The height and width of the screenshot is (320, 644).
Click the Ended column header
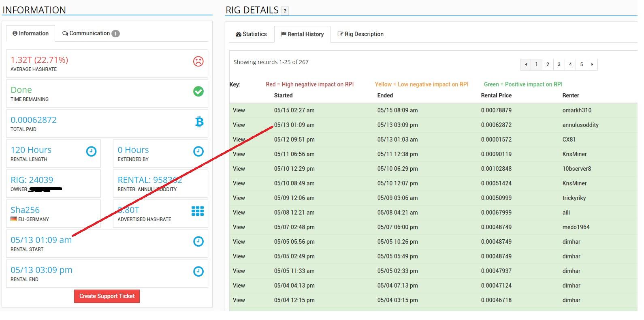[385, 95]
